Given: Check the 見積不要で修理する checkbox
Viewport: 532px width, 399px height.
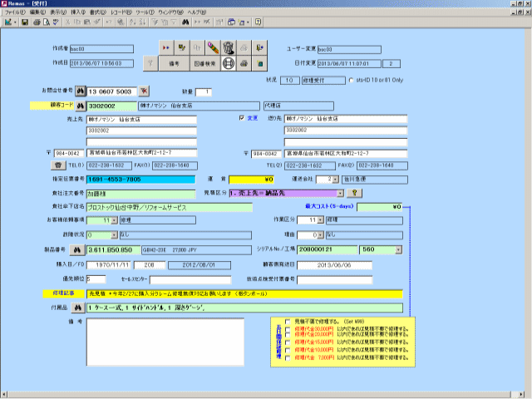Looking at the screenshot, I should [x=288, y=322].
